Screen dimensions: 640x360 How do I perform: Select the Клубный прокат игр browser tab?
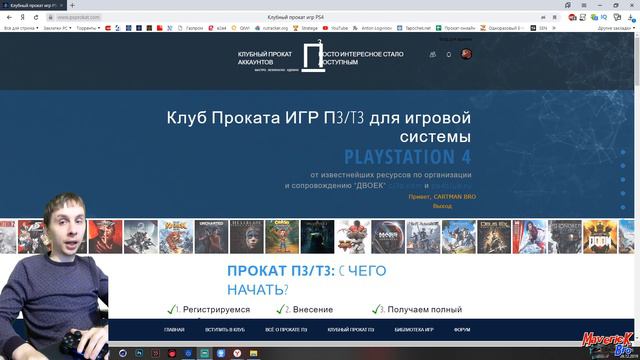(x=33, y=5)
